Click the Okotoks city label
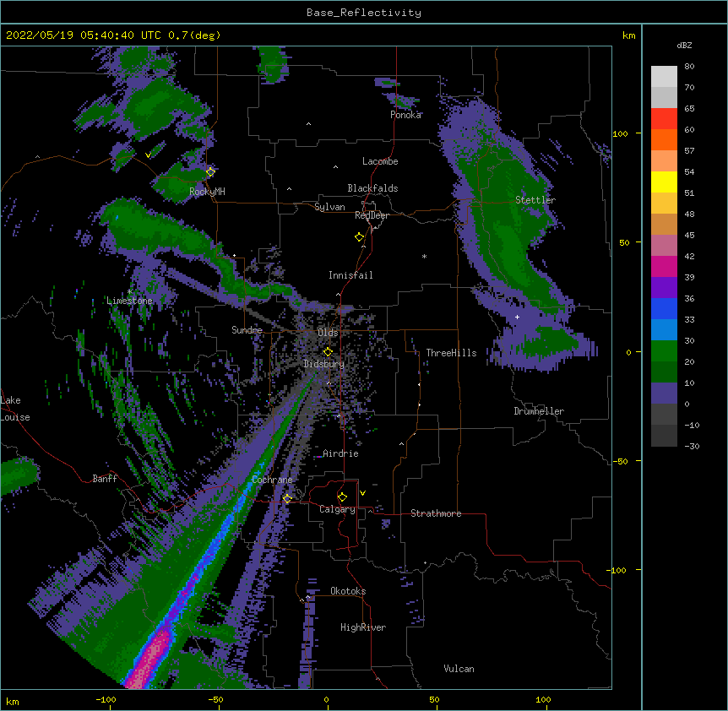 click(x=348, y=591)
